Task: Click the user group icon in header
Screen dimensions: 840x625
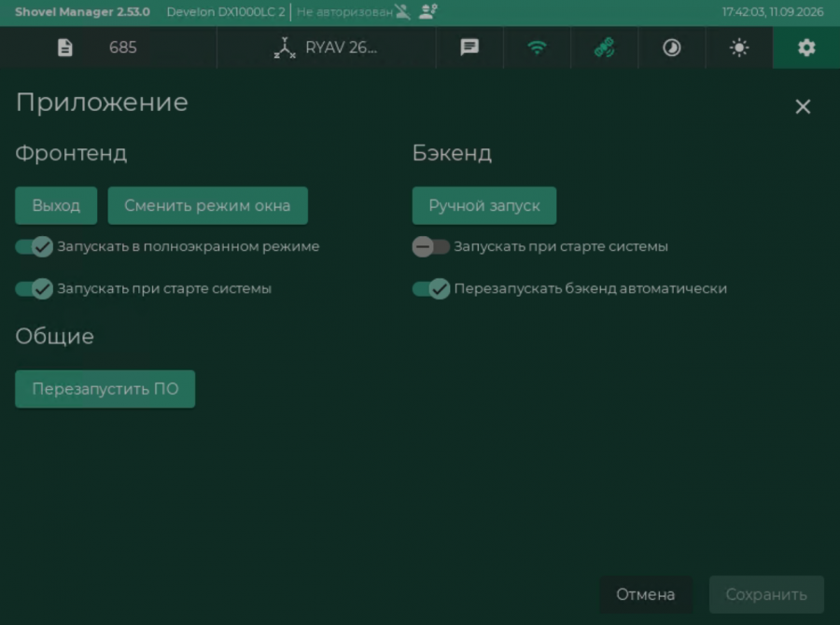Action: click(x=428, y=11)
